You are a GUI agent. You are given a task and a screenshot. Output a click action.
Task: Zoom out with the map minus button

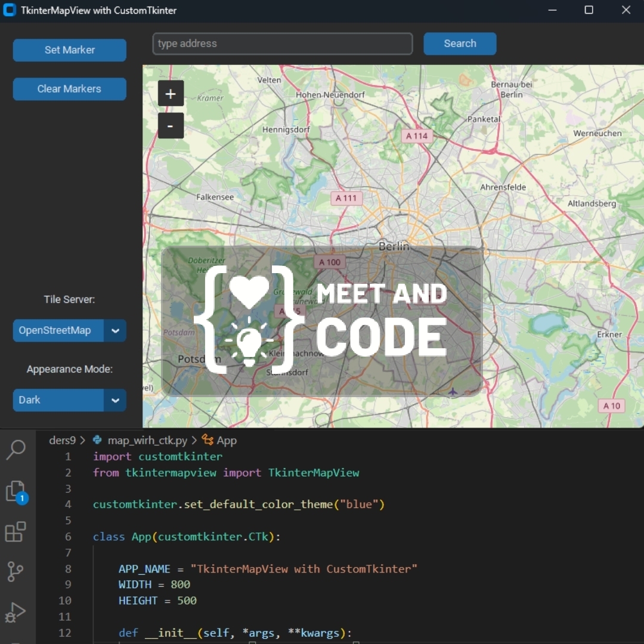171,126
